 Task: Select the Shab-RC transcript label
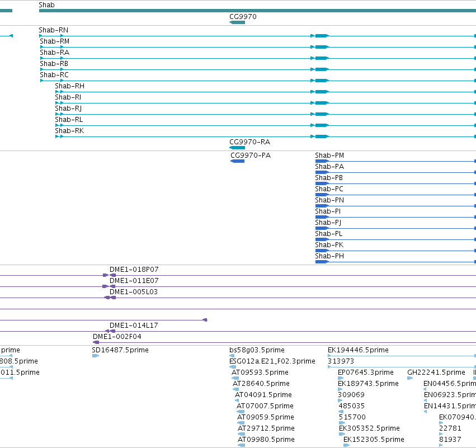coord(54,75)
